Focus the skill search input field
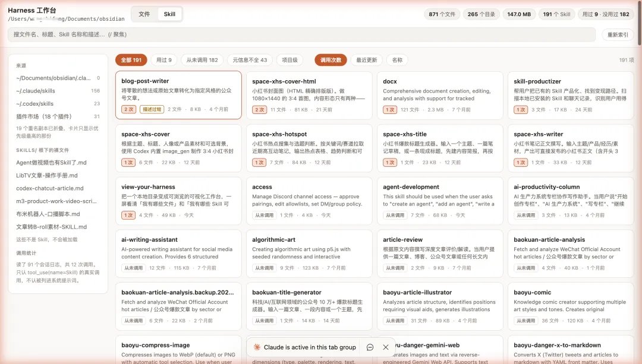This screenshot has height=364, width=642. coord(301,34)
